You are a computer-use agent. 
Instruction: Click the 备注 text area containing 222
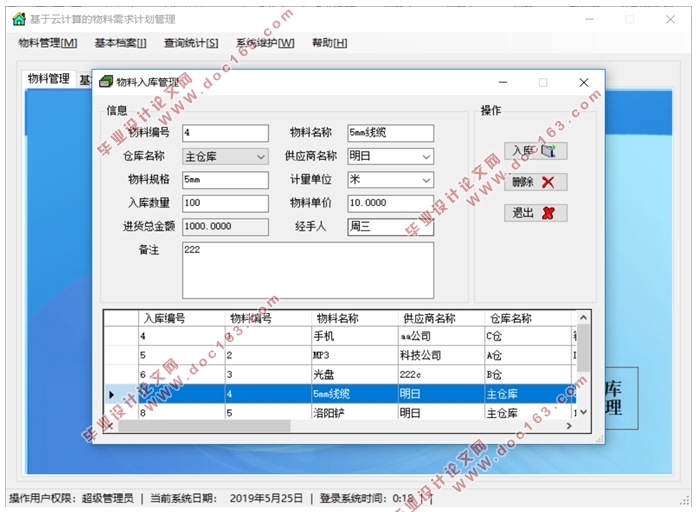coord(308,270)
